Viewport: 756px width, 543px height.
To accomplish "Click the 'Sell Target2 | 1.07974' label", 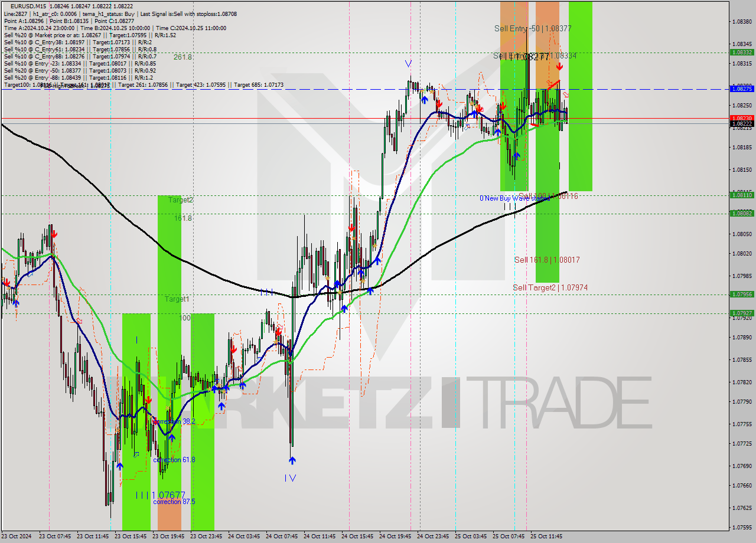I will point(550,287).
